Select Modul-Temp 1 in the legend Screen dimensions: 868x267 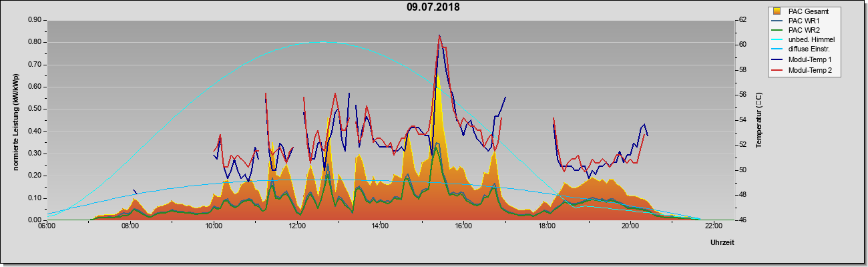click(805, 60)
